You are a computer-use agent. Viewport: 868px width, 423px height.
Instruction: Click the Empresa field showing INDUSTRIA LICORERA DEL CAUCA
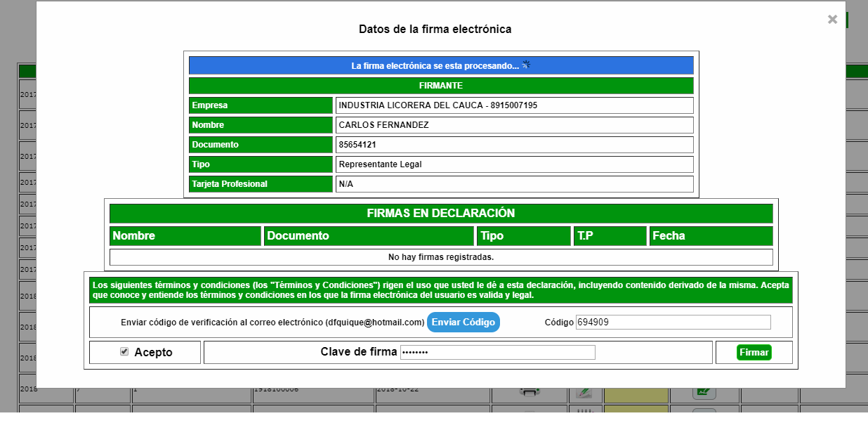pyautogui.click(x=513, y=105)
